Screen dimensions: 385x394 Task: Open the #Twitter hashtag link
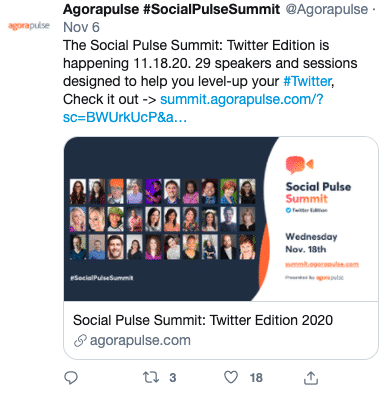[x=307, y=81]
